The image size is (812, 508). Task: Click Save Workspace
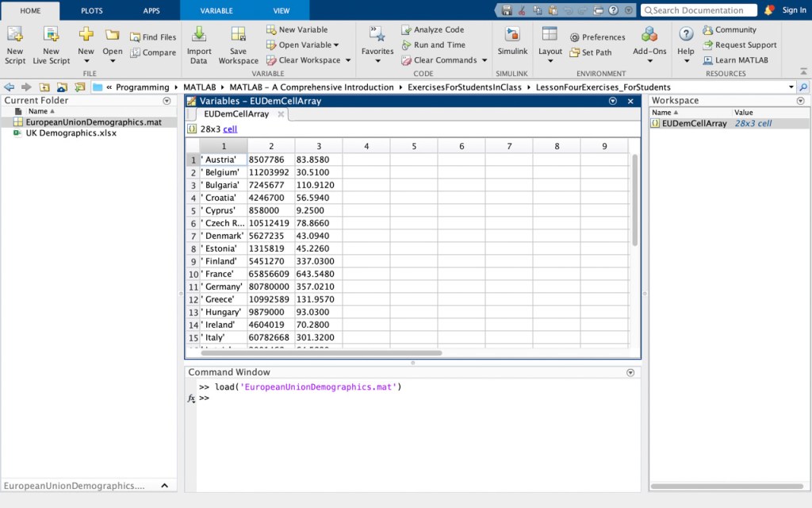pyautogui.click(x=238, y=45)
